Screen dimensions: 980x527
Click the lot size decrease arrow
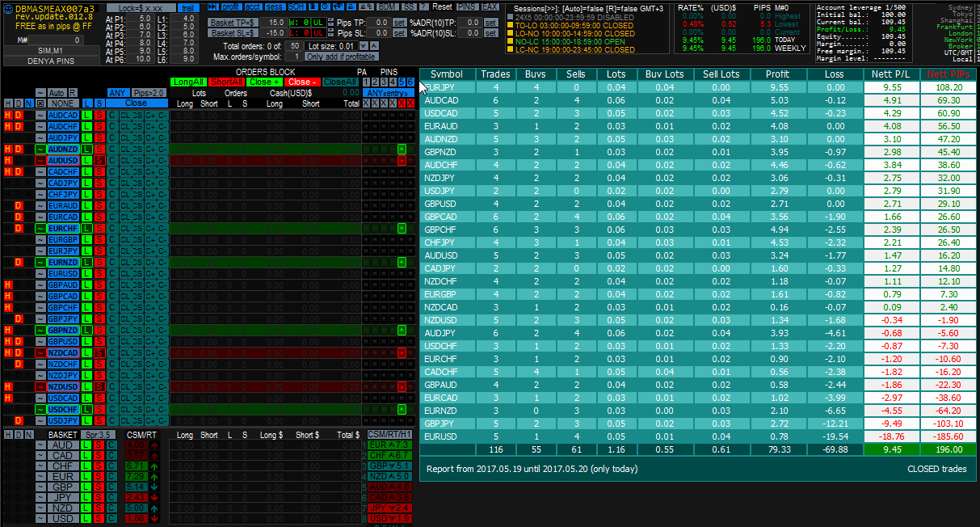[364, 45]
